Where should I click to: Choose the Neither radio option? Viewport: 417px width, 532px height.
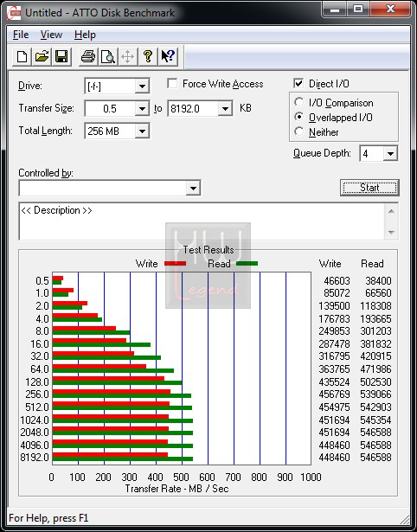(x=299, y=131)
